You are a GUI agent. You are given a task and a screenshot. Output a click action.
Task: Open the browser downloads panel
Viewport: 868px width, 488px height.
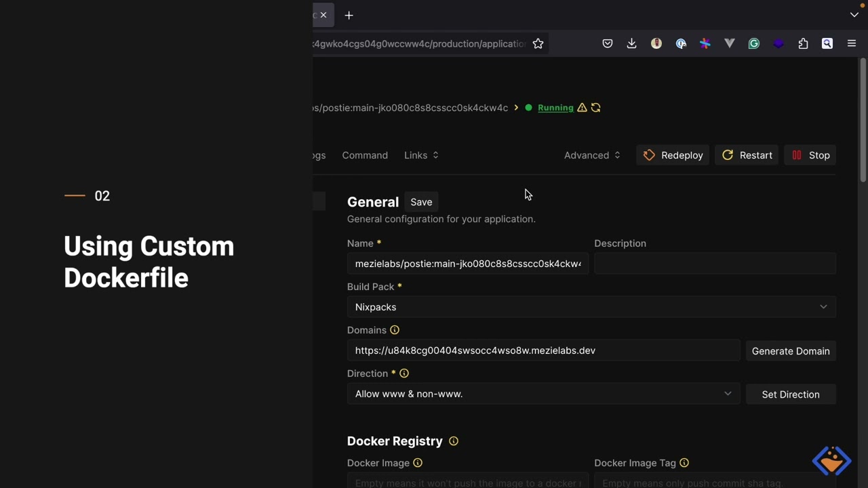point(632,43)
